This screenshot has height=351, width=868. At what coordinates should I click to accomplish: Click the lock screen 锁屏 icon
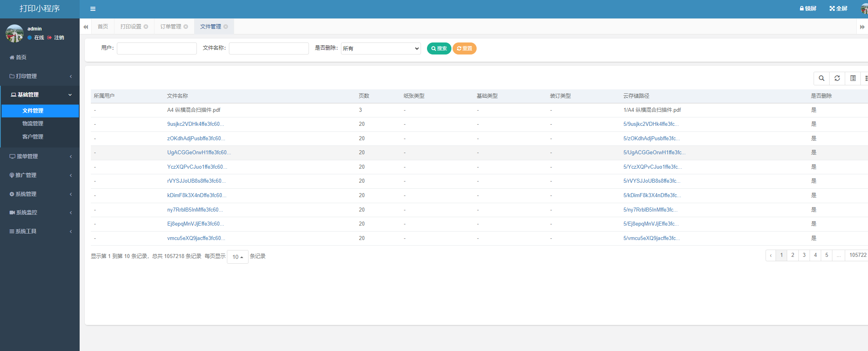[x=808, y=8]
